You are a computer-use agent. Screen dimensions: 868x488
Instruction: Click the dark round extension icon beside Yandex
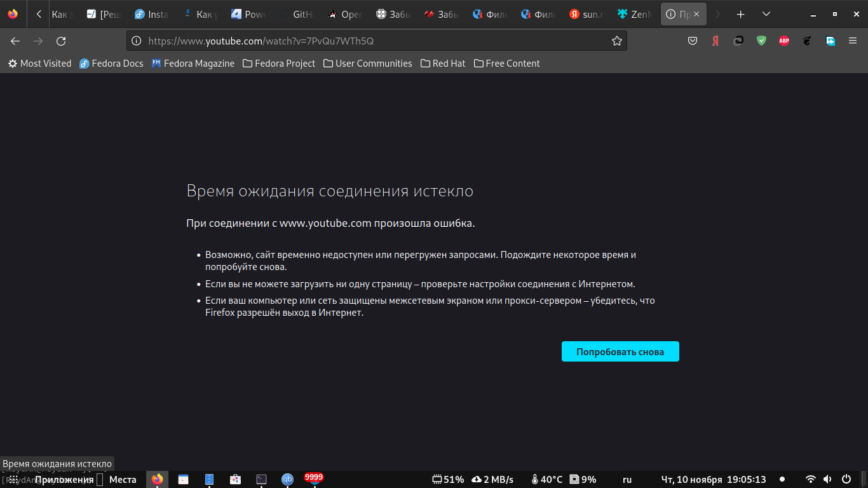coord(738,41)
